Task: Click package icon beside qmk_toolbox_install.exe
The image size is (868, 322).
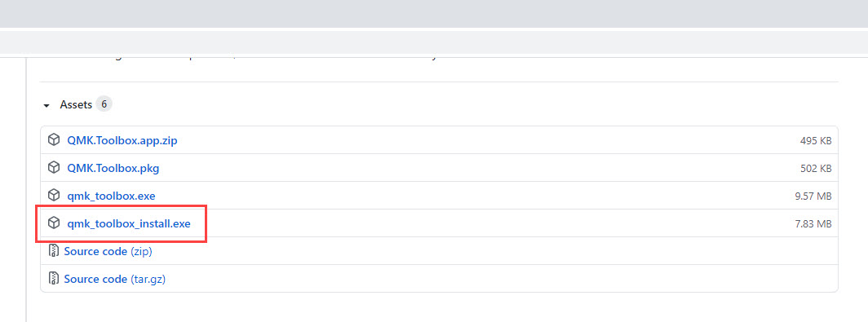Action: [54, 223]
